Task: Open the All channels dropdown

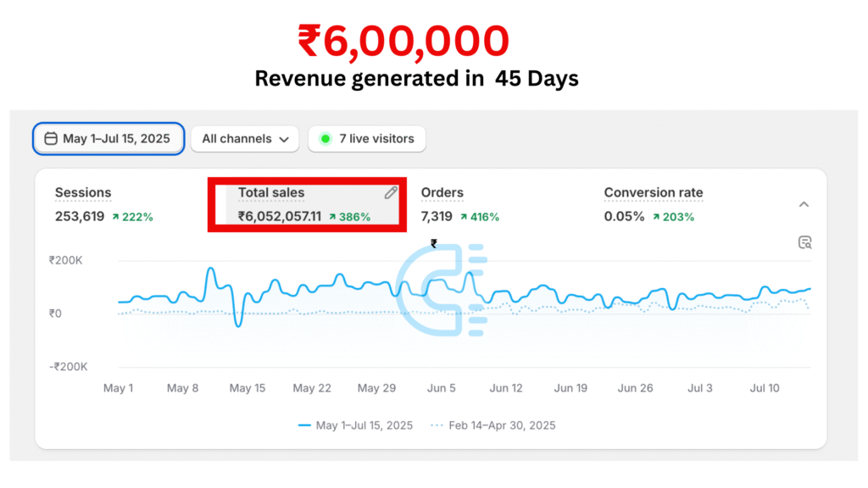Action: tap(245, 139)
